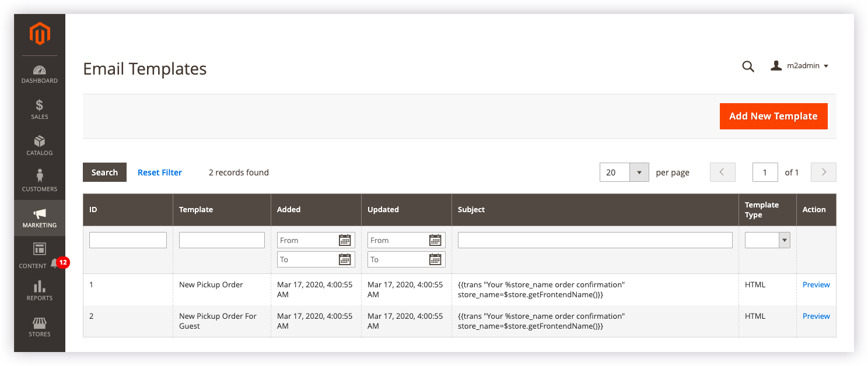Click the search magnifier icon
868x366 pixels.
(748, 66)
